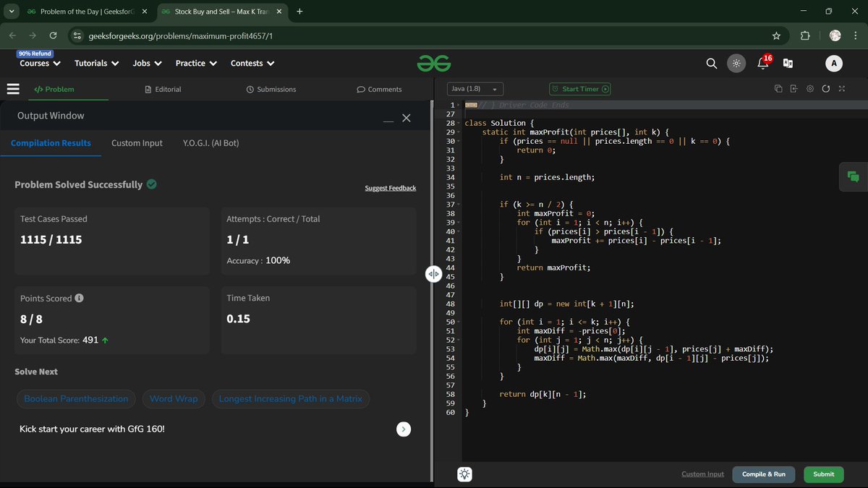Screen dimensions: 868x488
Task: Open the green chat feedback widget
Action: point(854,177)
